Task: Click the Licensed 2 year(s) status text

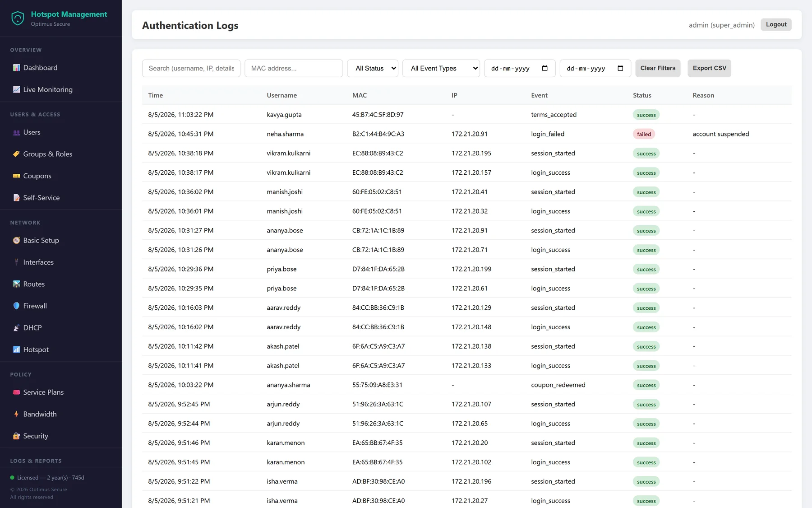Action: pyautogui.click(x=51, y=478)
